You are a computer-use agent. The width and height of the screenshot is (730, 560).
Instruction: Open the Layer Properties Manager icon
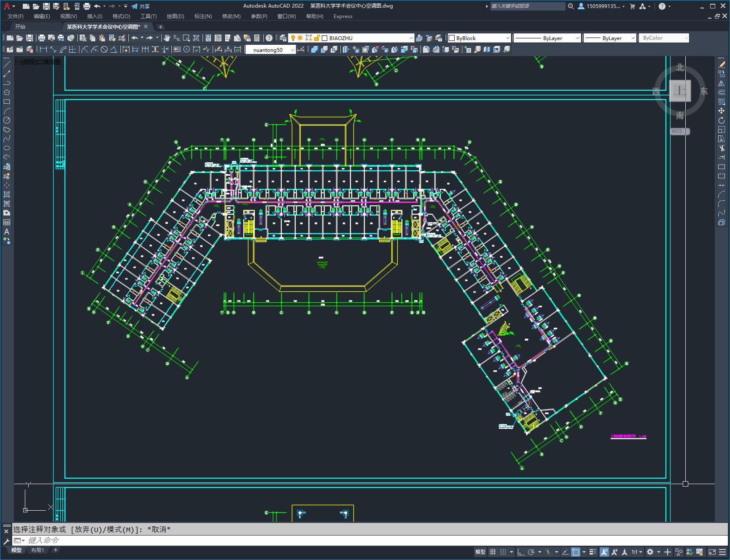pos(283,38)
